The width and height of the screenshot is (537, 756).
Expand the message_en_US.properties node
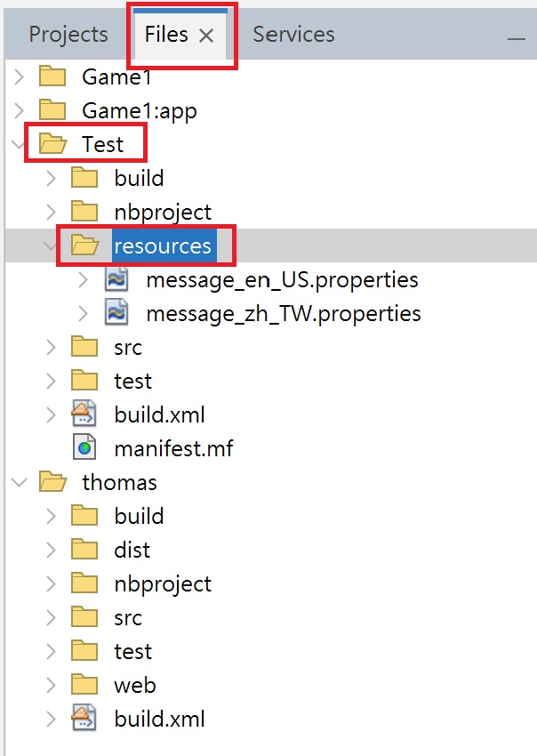(84, 280)
